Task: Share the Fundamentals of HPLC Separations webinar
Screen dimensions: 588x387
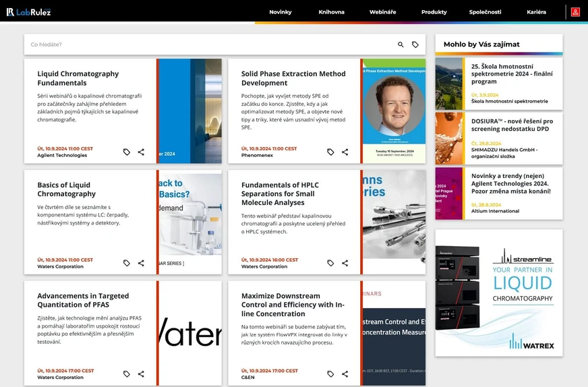Action: coord(345,263)
